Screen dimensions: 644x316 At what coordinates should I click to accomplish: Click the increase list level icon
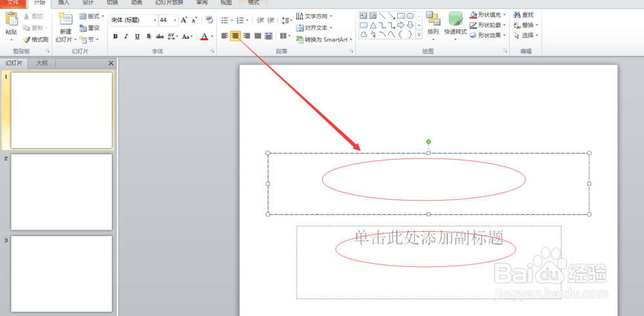[270, 20]
